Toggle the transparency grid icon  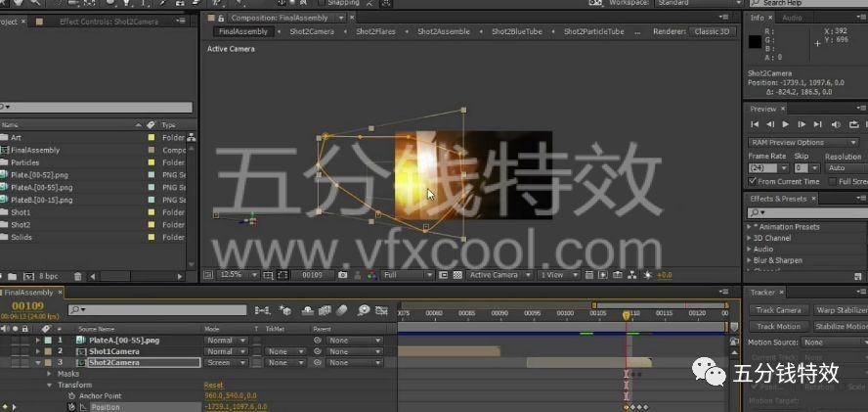457,275
